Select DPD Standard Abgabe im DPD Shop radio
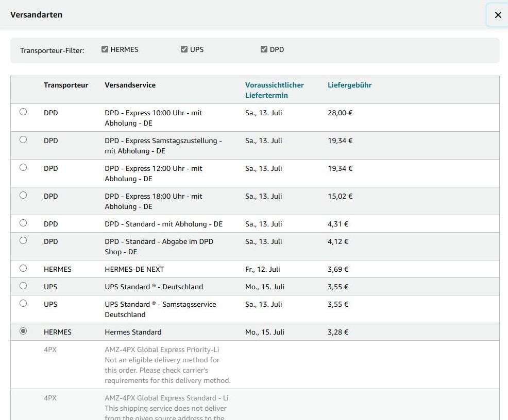The height and width of the screenshot is (420, 508). [23, 240]
